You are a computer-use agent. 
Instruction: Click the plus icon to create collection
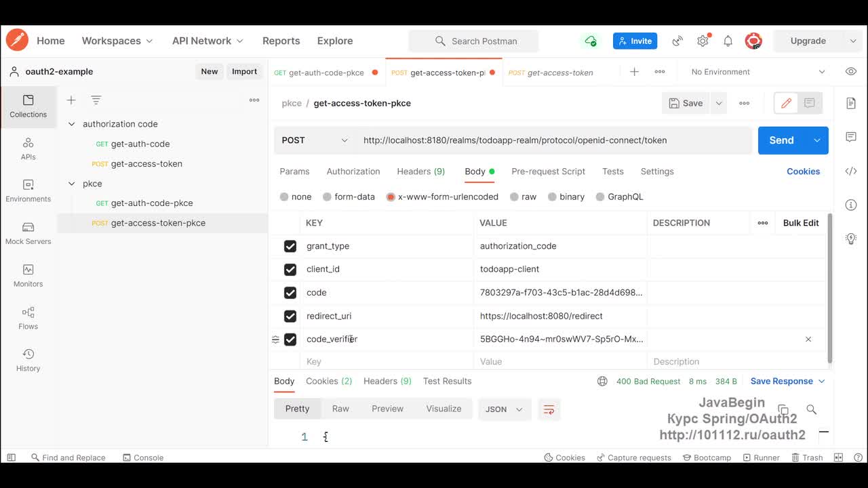coord(71,100)
